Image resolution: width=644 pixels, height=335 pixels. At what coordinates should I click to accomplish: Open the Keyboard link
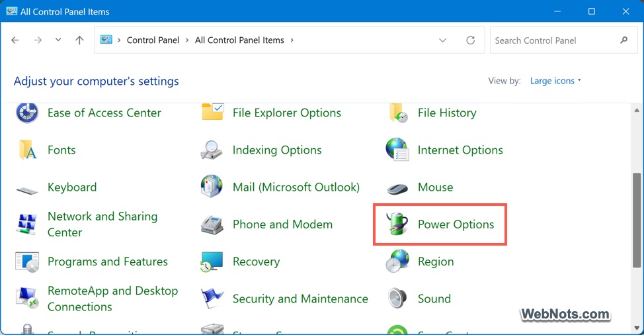[72, 187]
